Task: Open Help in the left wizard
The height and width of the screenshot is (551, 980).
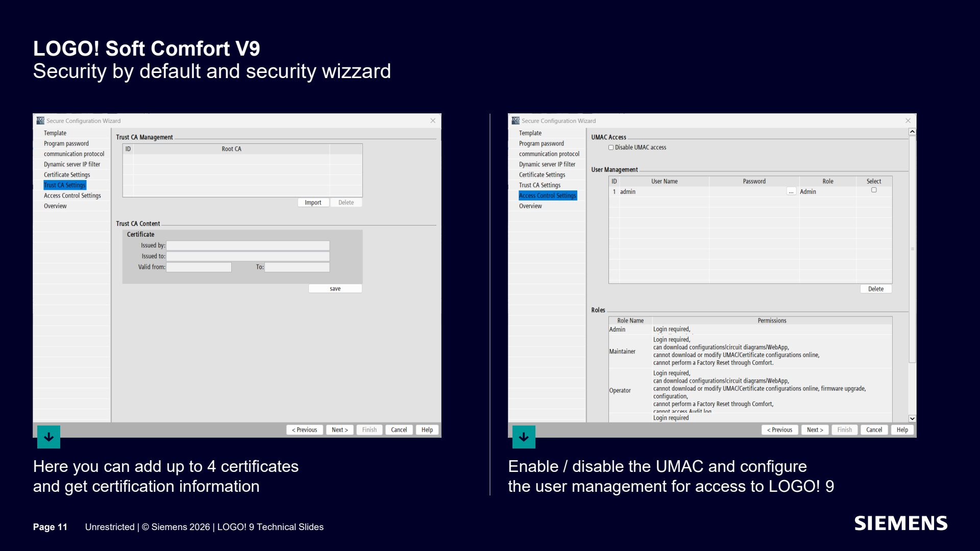Action: pos(427,430)
